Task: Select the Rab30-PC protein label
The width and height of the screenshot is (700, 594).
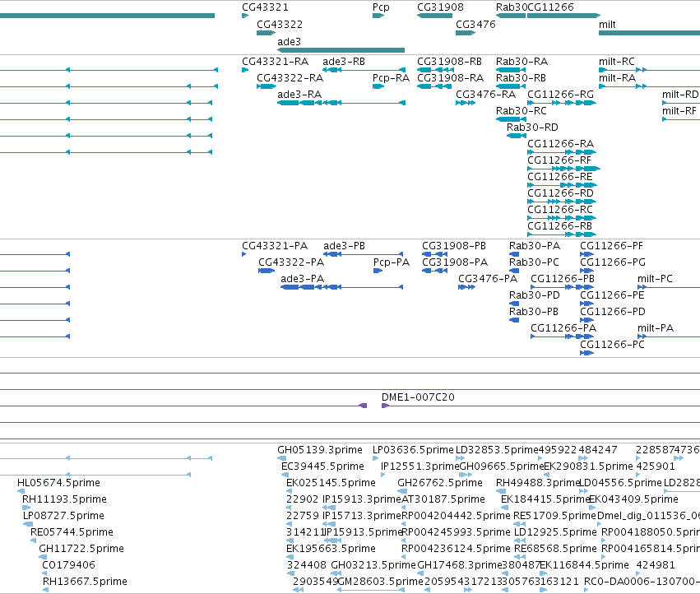Action: tap(535, 262)
